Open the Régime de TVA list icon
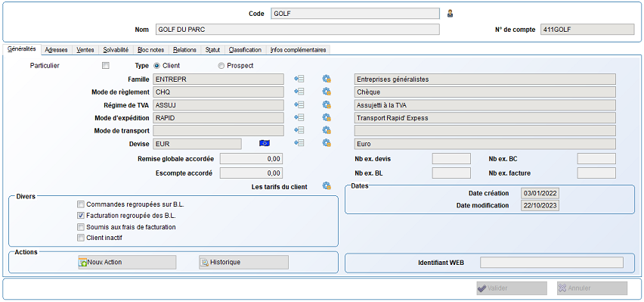This screenshot has width=644, height=302. pyautogui.click(x=299, y=105)
